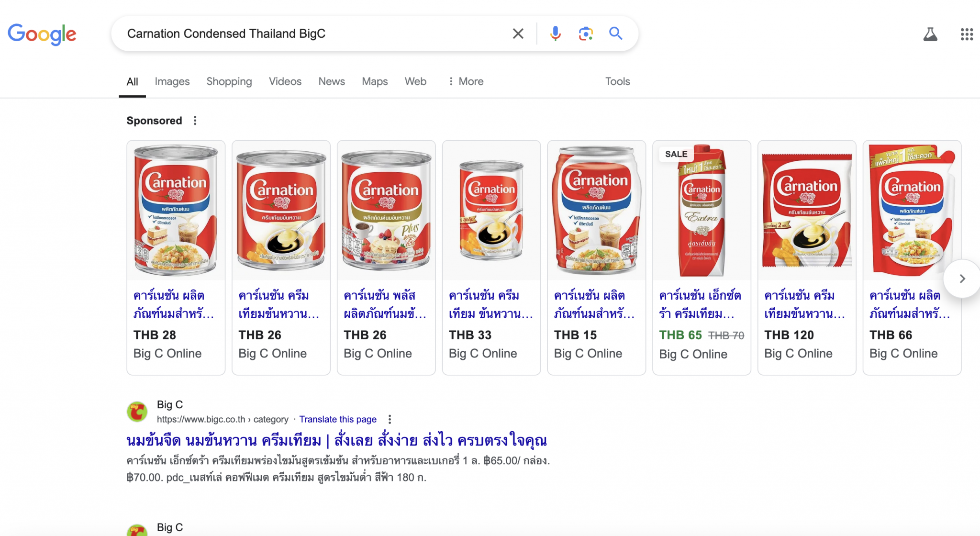980x536 pixels.
Task: Start voice search with microphone icon
Action: [x=555, y=33]
